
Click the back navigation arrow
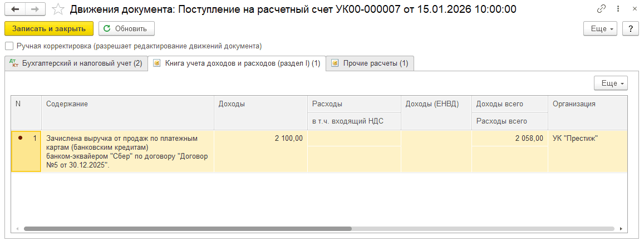coord(14,9)
